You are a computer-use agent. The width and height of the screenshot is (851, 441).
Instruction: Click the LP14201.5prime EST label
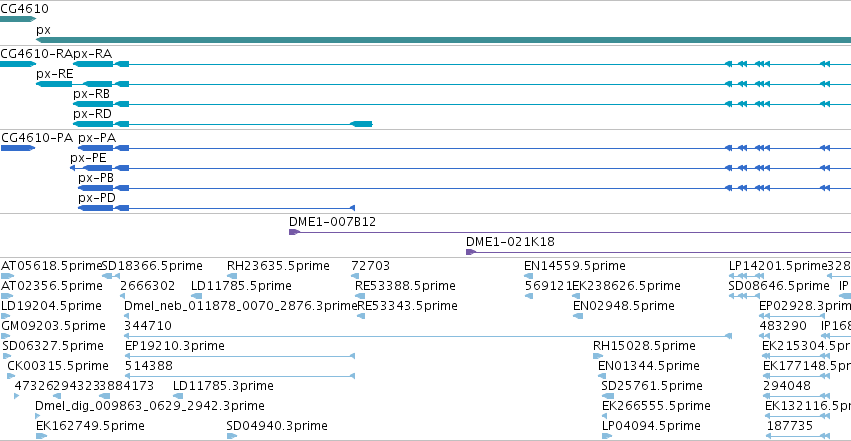pyautogui.click(x=777, y=266)
